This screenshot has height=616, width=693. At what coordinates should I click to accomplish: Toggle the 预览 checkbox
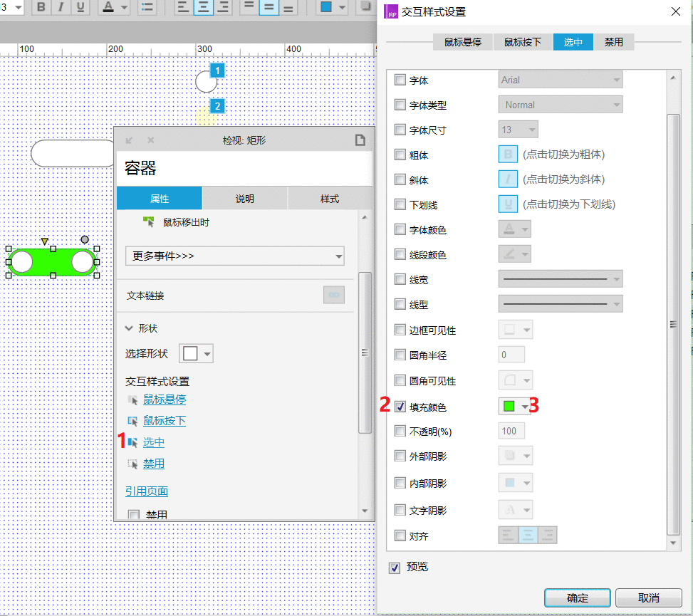tap(395, 568)
